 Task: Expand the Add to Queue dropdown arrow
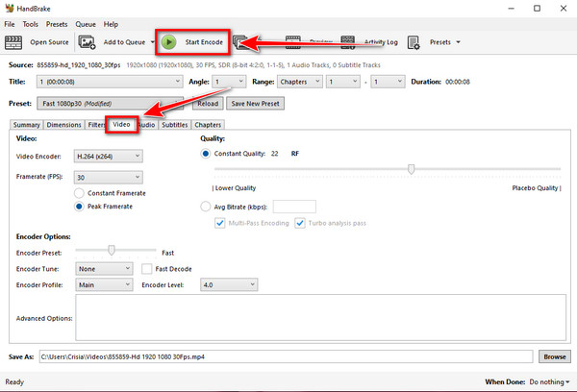(152, 42)
